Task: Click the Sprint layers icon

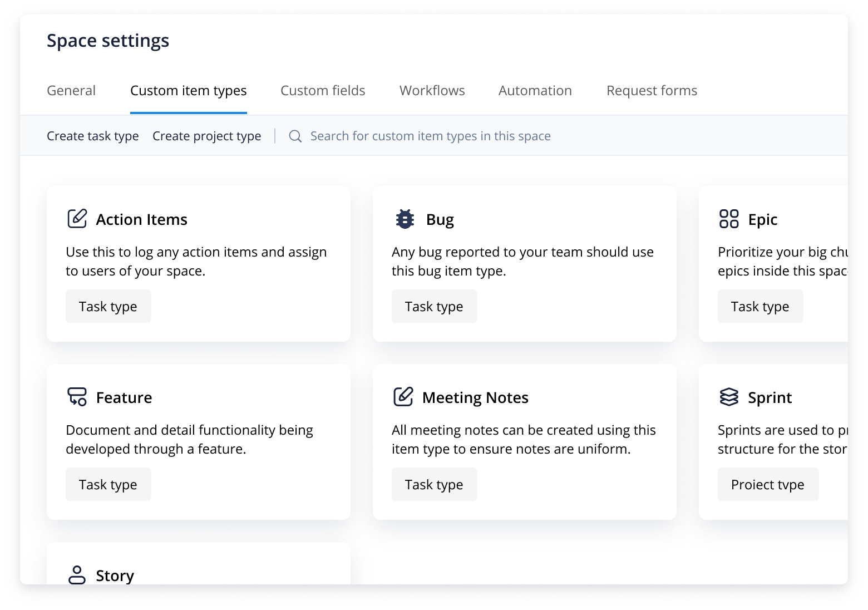Action: 729,397
